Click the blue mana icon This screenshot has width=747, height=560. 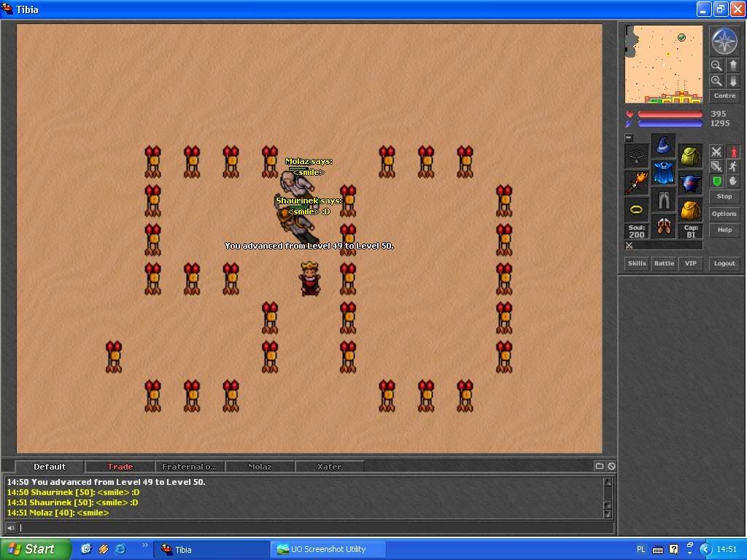click(630, 124)
